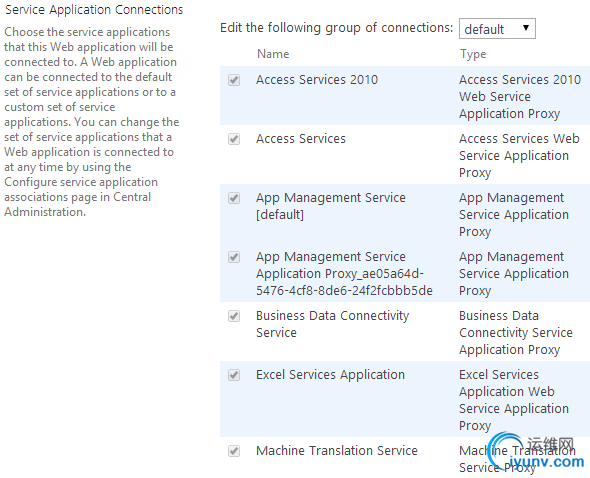
Task: Select the App Management Service [default] name
Action: pos(331,206)
